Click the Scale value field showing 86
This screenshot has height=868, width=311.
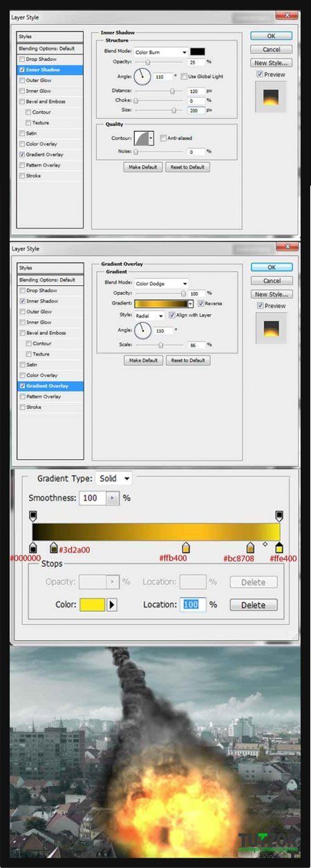coord(196,344)
